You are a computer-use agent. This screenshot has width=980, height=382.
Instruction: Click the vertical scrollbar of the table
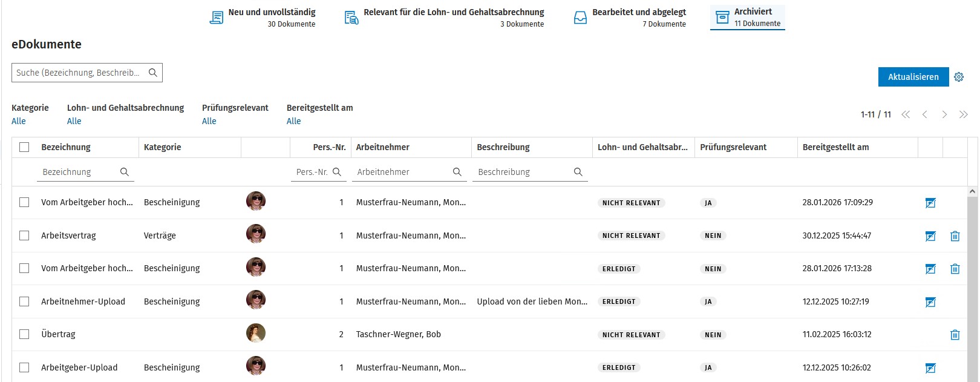coord(973,288)
